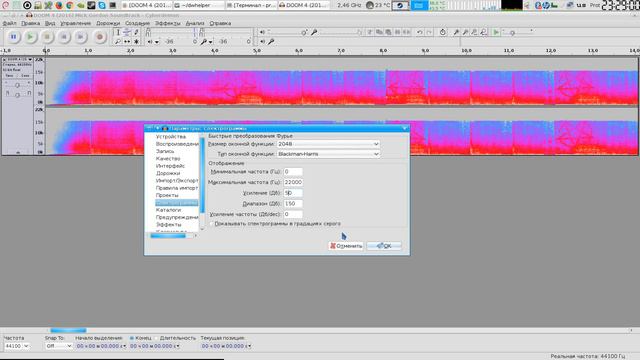Select the Конец radio button

[132, 338]
